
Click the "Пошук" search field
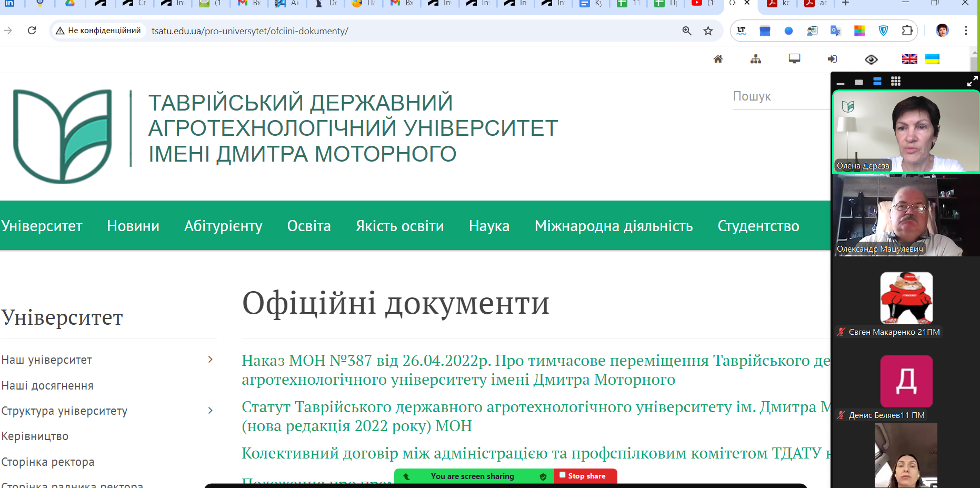[x=779, y=96]
